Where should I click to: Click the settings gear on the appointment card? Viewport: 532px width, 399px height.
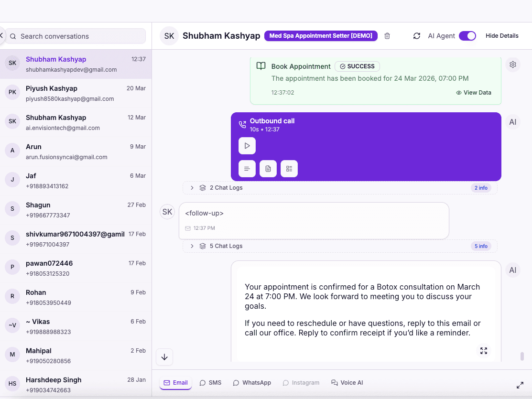tap(512, 64)
